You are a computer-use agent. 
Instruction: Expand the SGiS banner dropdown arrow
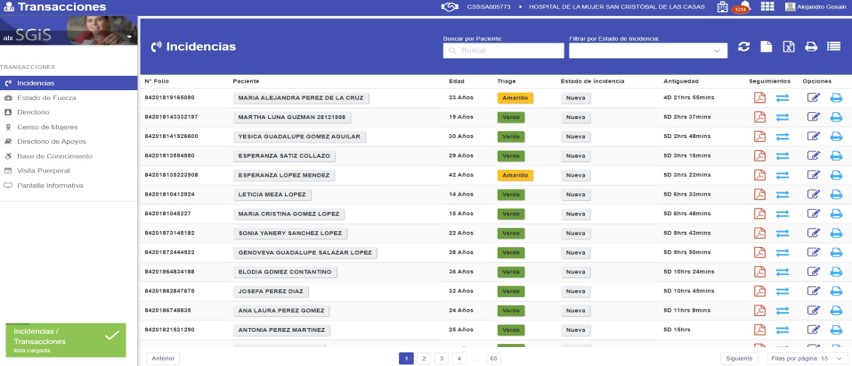click(x=129, y=37)
